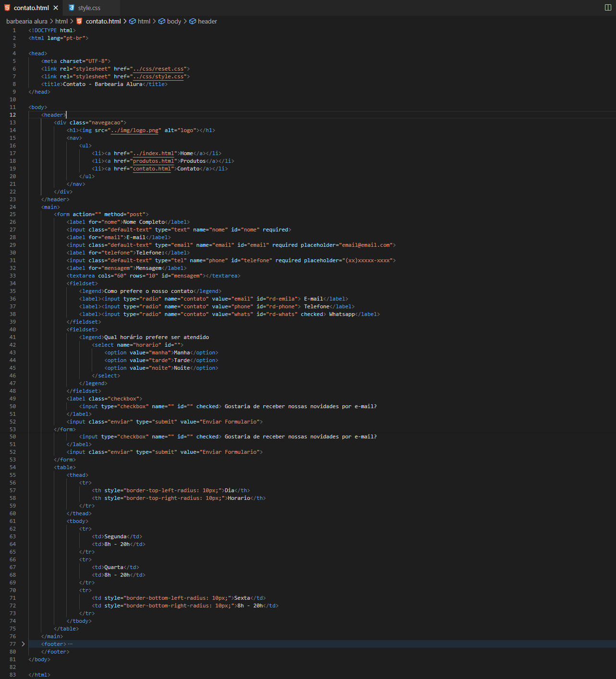Screen dimensions: 616x679
Task: Follow the ../index.html href link
Action: pos(153,153)
